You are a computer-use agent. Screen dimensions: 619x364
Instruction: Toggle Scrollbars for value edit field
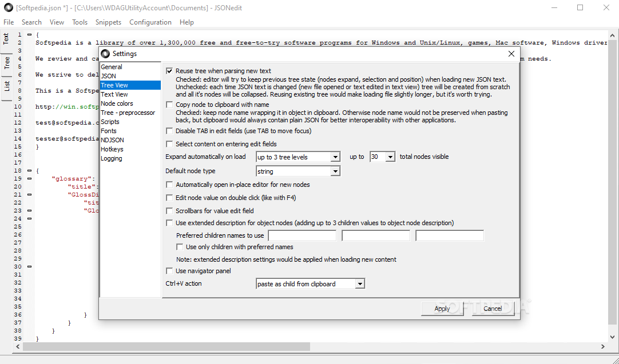tap(169, 211)
